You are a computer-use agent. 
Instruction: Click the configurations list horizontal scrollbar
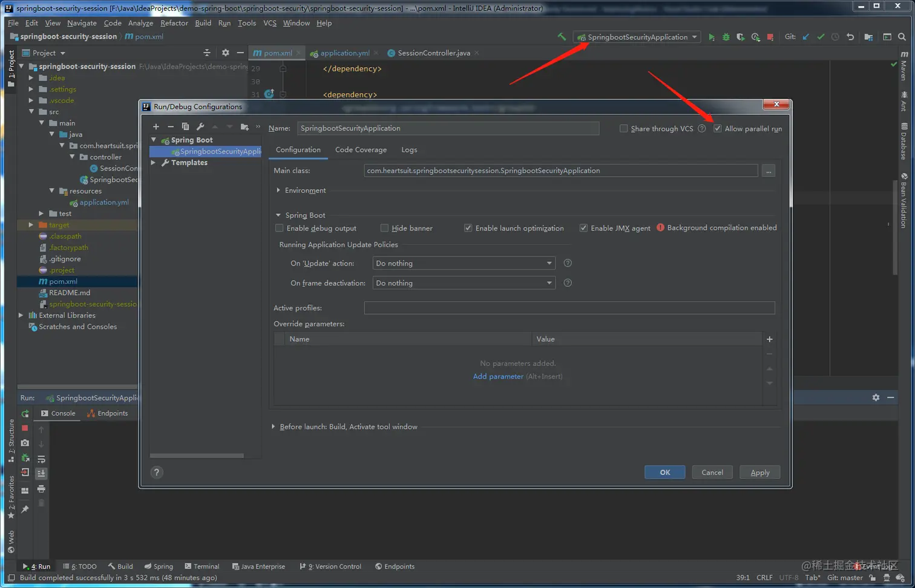(x=197, y=456)
